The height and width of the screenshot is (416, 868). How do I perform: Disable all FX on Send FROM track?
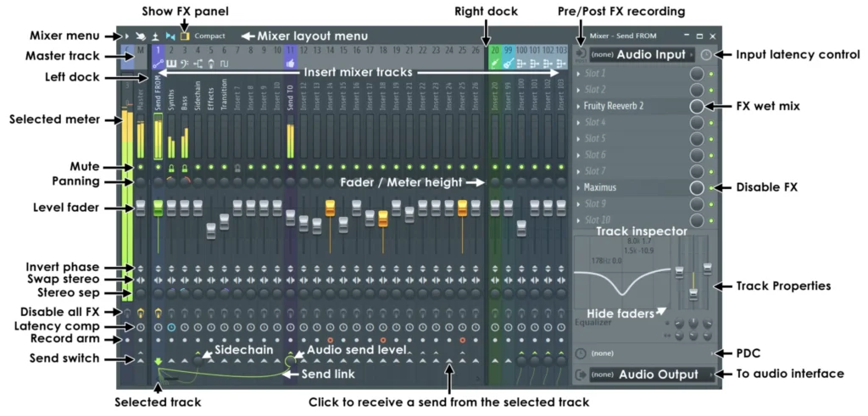pos(158,313)
